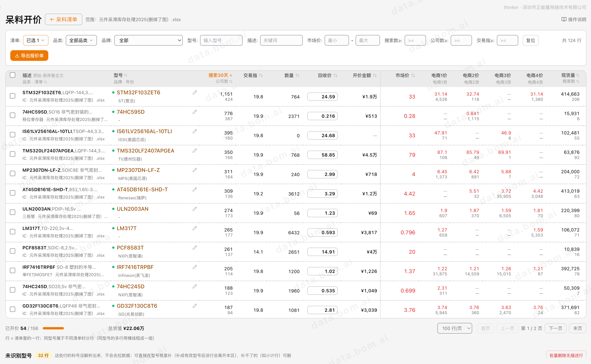591x364 pixels.
Task: Click the edit pencil for IS61LV25616AL-10TLI
Action: click(195, 131)
